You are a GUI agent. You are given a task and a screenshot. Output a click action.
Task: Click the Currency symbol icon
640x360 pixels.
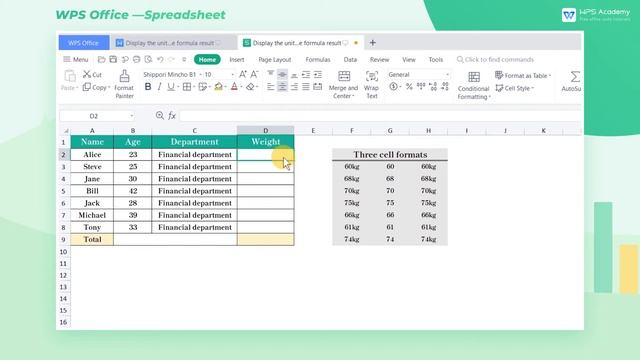coord(393,87)
